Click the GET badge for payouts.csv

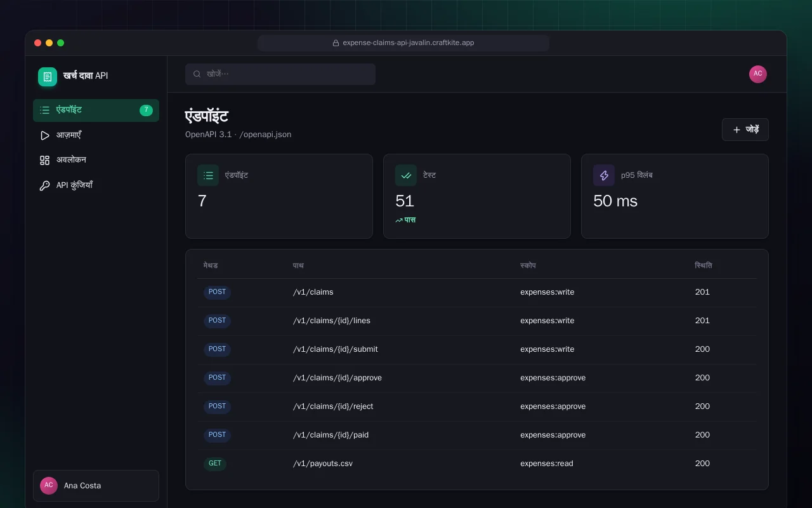215,464
